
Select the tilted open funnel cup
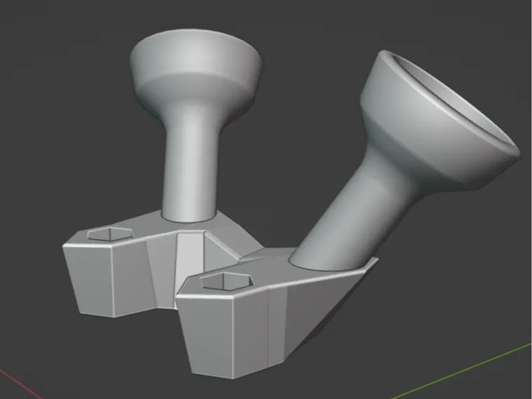click(439, 121)
